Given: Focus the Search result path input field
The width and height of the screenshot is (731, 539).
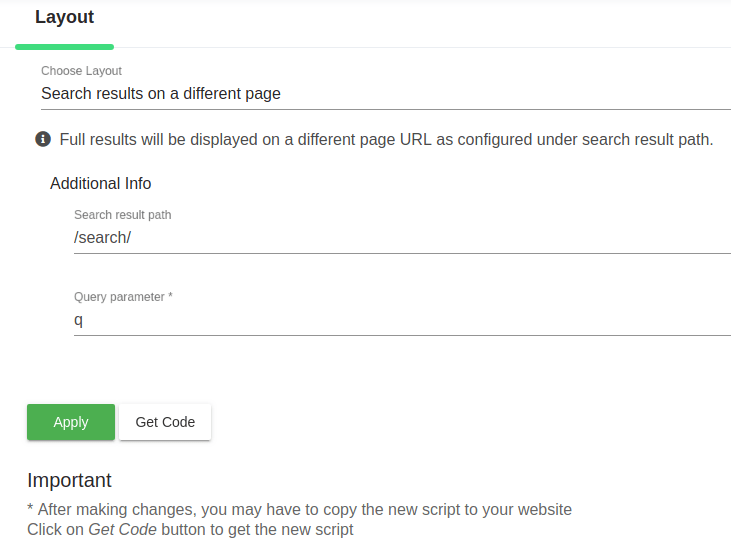Looking at the screenshot, I should point(400,238).
